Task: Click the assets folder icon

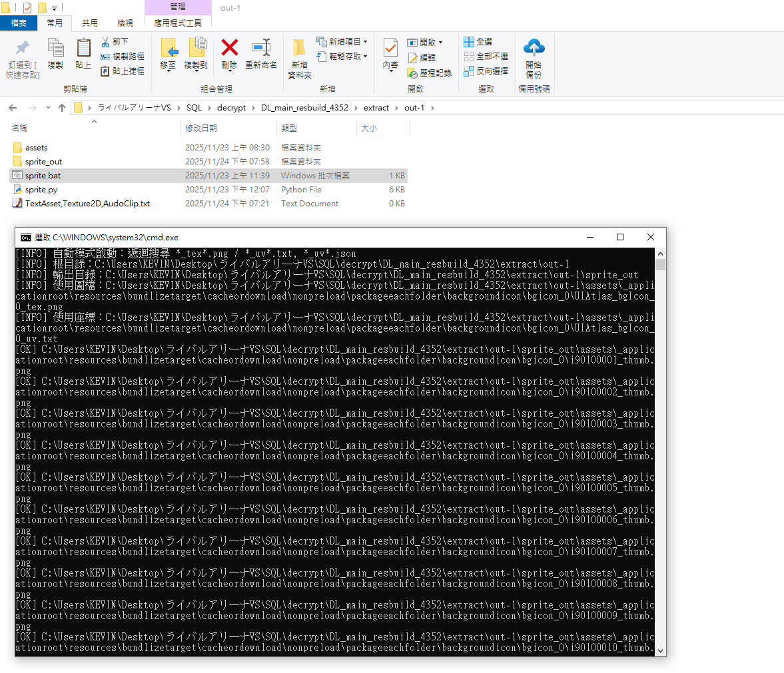Action: tap(17, 147)
